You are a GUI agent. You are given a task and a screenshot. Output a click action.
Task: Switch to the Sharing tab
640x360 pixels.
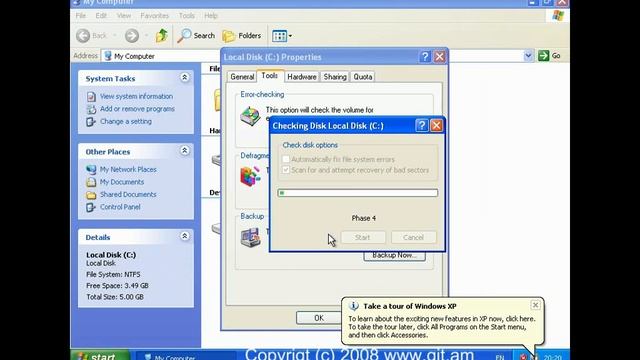coord(335,77)
